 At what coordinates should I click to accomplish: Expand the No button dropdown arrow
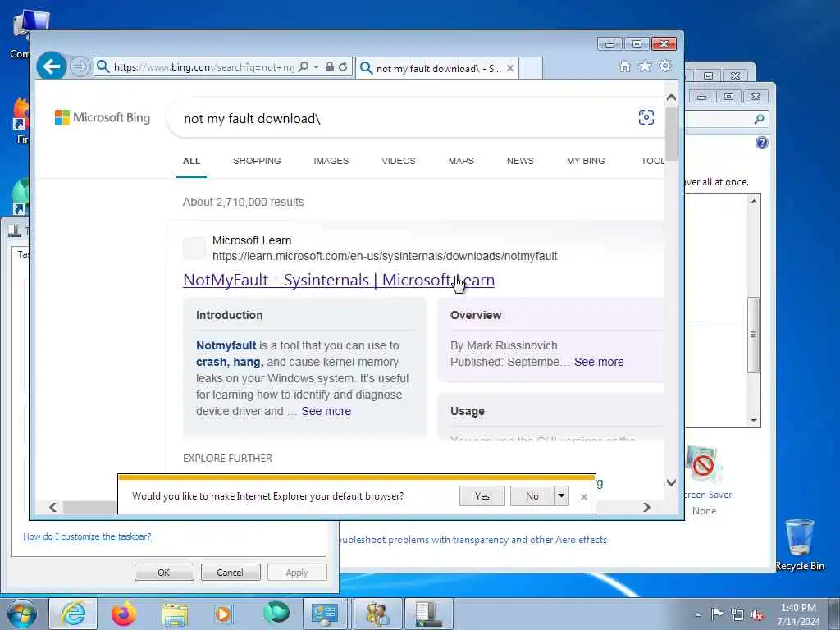click(561, 495)
